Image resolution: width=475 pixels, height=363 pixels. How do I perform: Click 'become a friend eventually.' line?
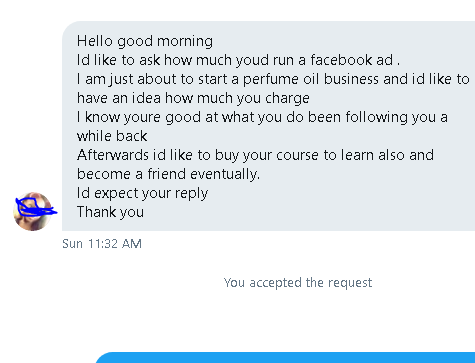click(x=168, y=174)
